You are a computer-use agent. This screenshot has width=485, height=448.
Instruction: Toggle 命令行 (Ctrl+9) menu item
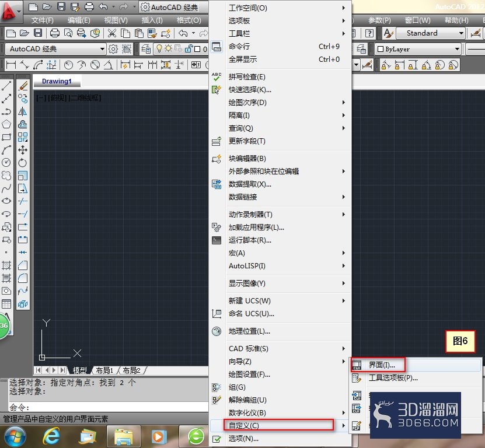pos(280,47)
